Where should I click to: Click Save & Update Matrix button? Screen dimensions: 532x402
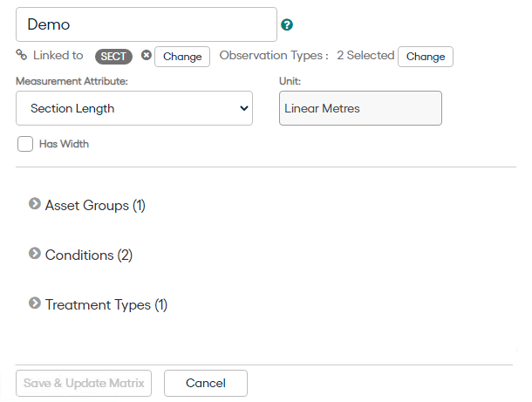[84, 383]
